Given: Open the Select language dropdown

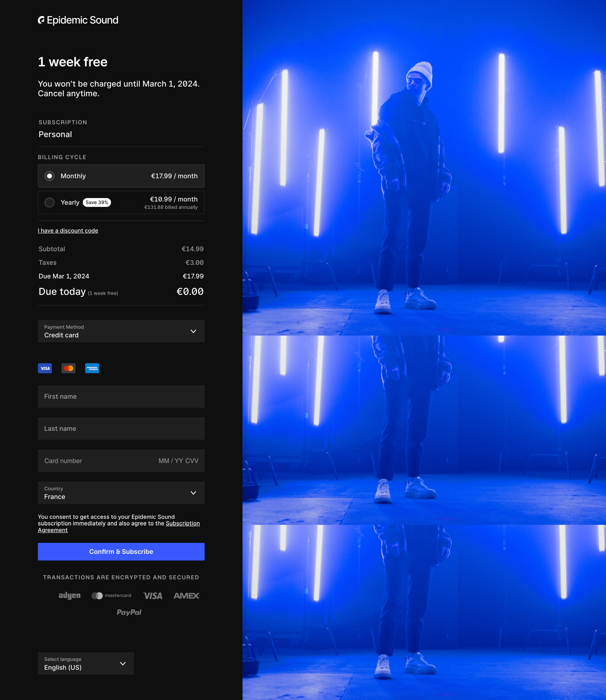Looking at the screenshot, I should [x=86, y=663].
